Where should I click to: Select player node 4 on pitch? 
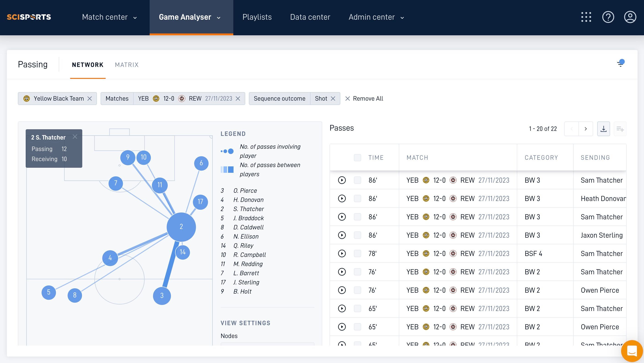click(x=110, y=258)
